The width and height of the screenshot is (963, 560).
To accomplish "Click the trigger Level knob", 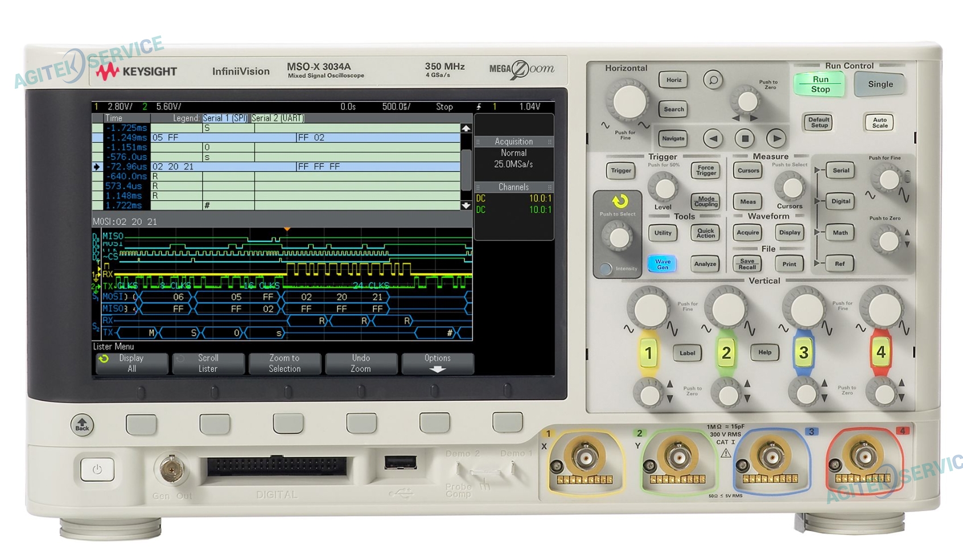I will click(x=663, y=187).
